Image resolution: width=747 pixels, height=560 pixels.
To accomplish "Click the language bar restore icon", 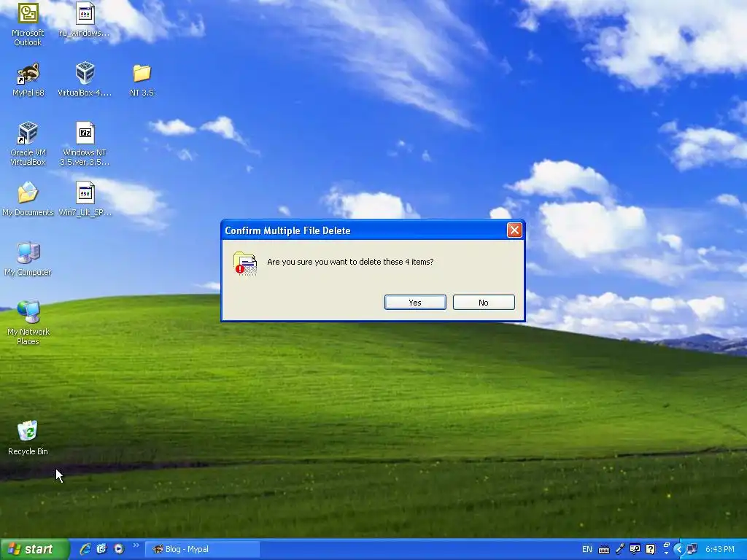I will pos(667,544).
